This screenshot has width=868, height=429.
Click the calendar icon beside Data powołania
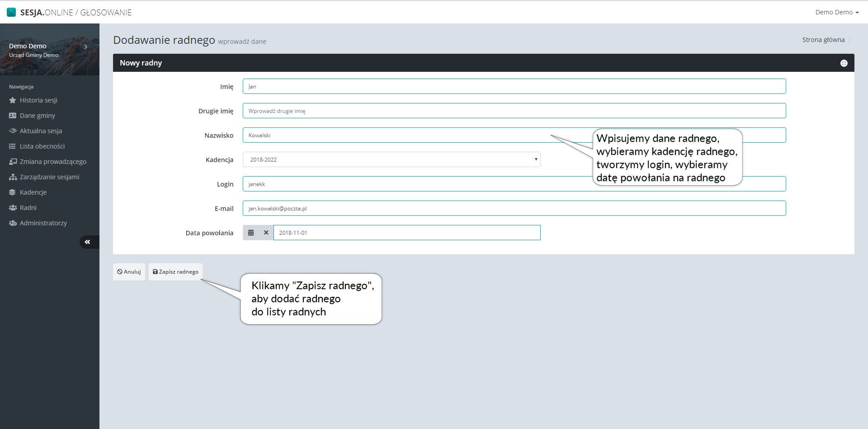click(x=251, y=233)
